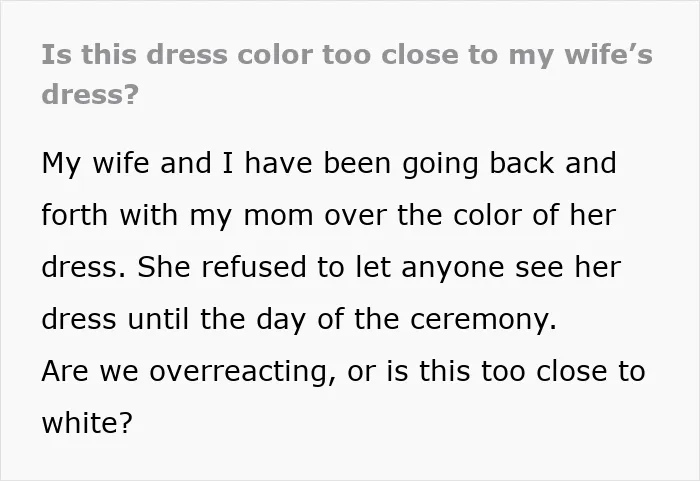Open the post title about dress color
Screen dimensions: 700x481
pyautogui.click(x=347, y=75)
